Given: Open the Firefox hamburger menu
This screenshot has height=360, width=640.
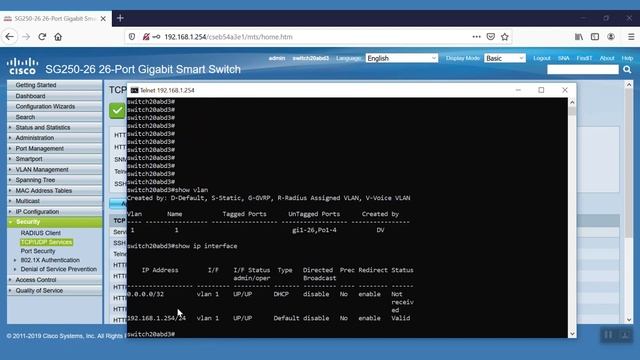Looking at the screenshot, I should [631, 37].
